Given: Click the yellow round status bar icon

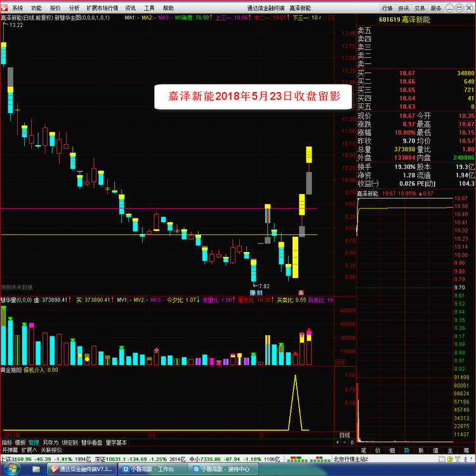Looking at the screenshot, I should (x=449, y=459).
